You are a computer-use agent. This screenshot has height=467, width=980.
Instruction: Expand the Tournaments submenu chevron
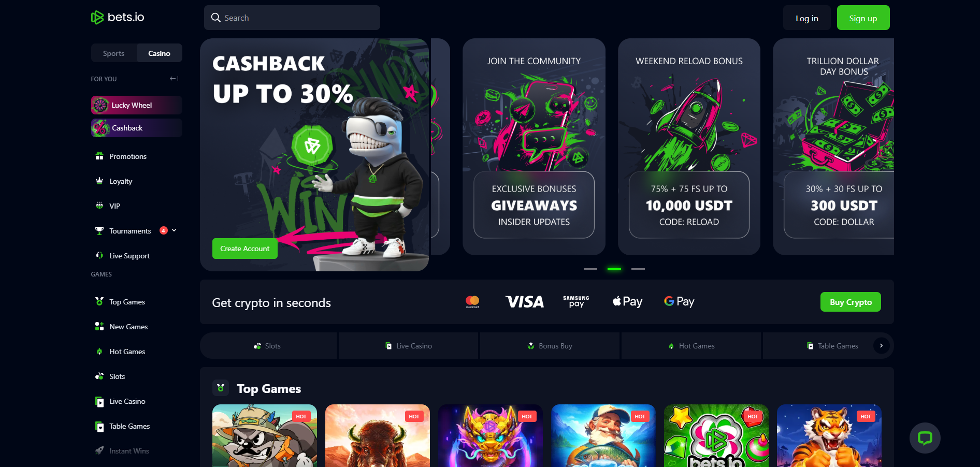click(x=174, y=230)
